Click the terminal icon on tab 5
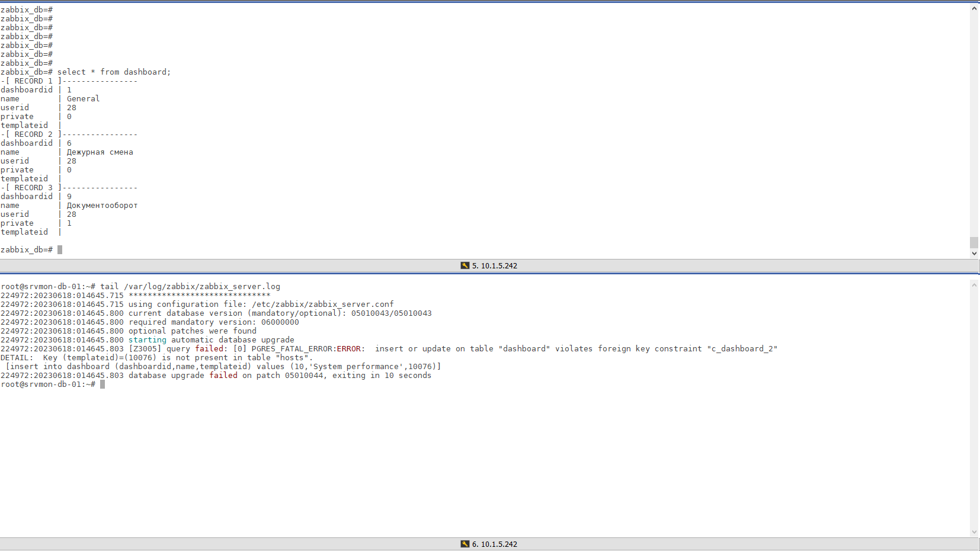Image resolution: width=980 pixels, height=551 pixels. click(465, 265)
